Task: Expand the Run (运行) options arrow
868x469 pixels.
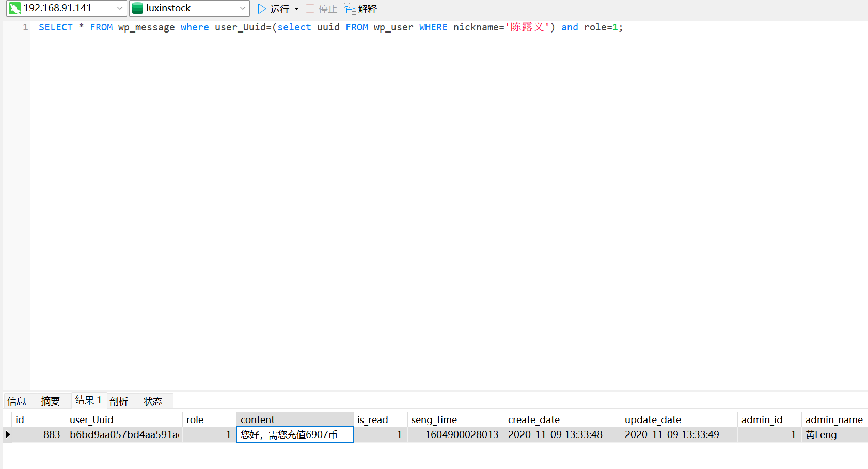Action: [x=296, y=9]
